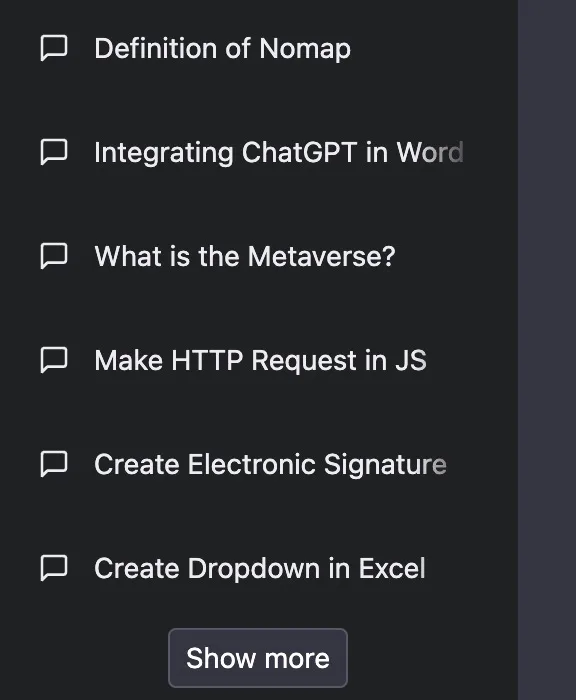Click the chat bubble icon beside Definition of Nomap

click(x=54, y=48)
